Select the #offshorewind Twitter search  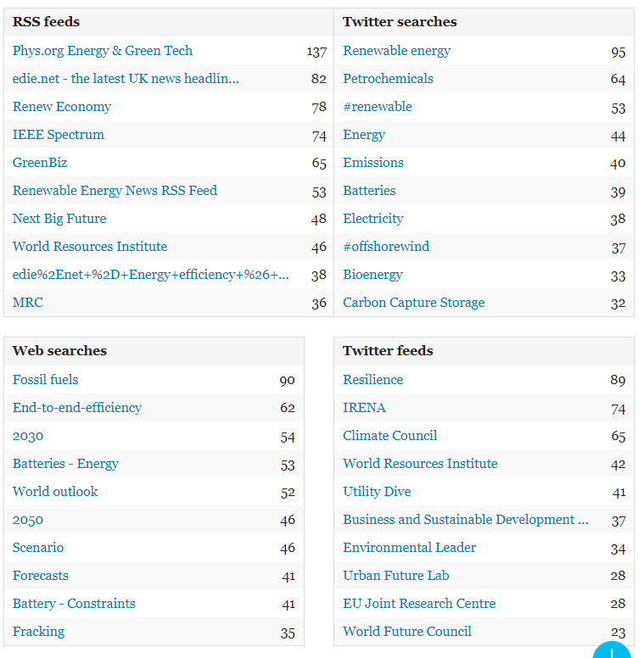[x=386, y=247]
